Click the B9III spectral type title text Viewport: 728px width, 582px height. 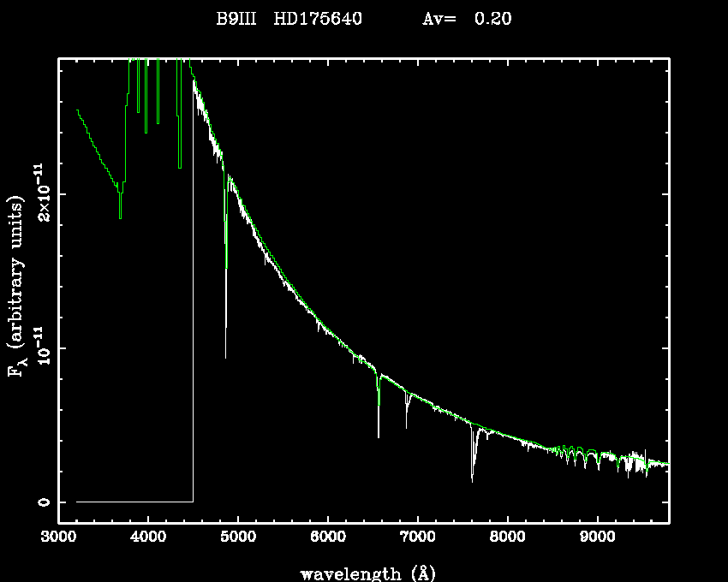pyautogui.click(x=236, y=20)
